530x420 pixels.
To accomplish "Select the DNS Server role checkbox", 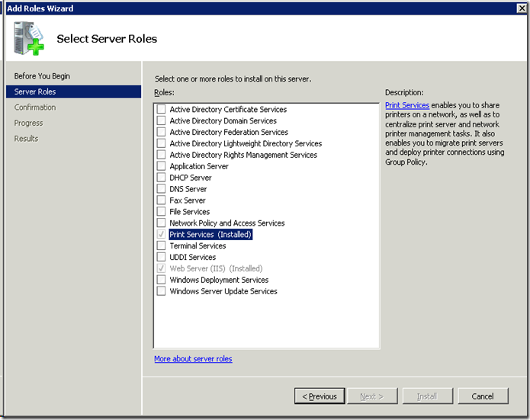I will [x=161, y=189].
